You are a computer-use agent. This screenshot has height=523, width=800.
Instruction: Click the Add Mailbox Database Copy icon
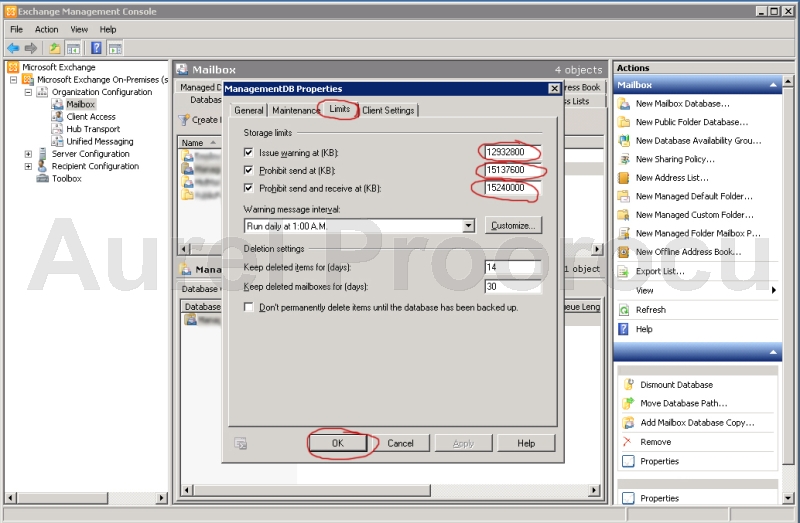click(x=629, y=423)
